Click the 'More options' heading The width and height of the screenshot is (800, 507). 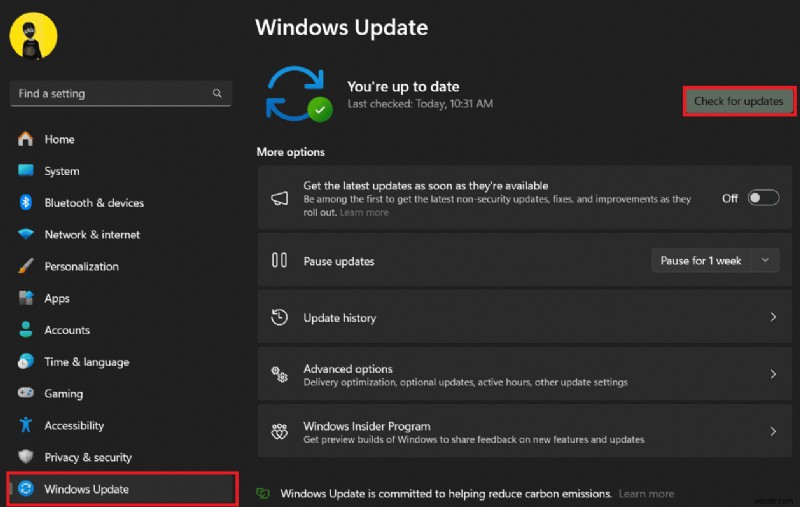[x=290, y=152]
